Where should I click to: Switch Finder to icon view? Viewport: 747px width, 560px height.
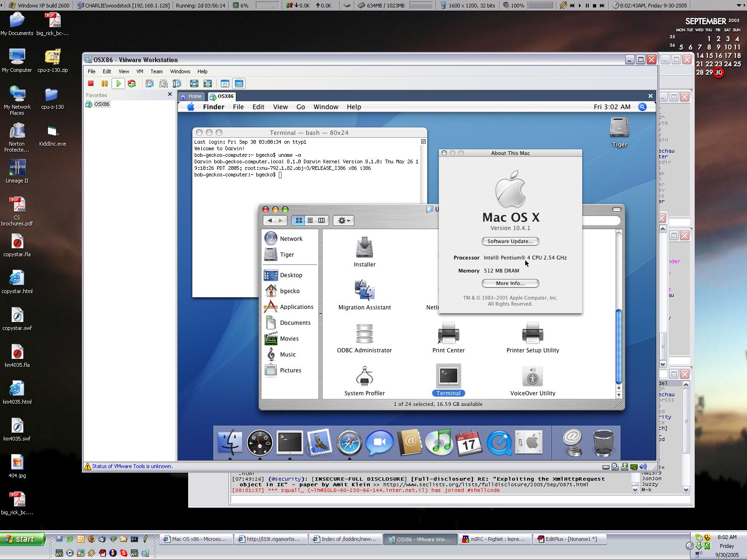(x=299, y=220)
